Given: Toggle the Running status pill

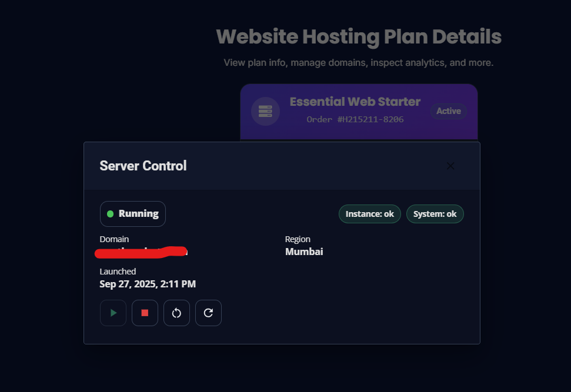Looking at the screenshot, I should tap(133, 213).
